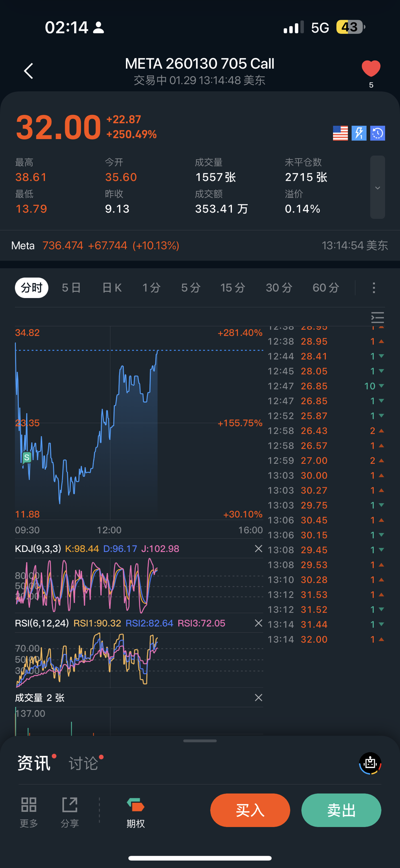Toggle the red heart favorite icon
The width and height of the screenshot is (400, 868).
(x=371, y=69)
